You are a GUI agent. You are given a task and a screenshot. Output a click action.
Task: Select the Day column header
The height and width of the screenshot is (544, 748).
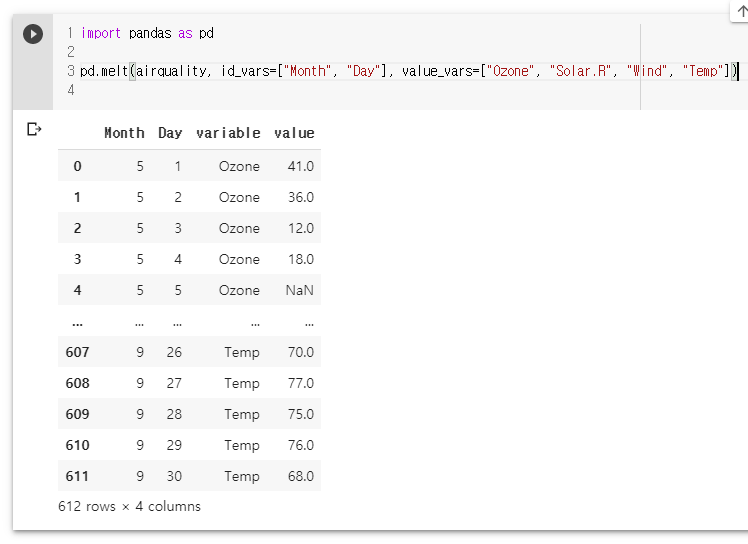[170, 133]
